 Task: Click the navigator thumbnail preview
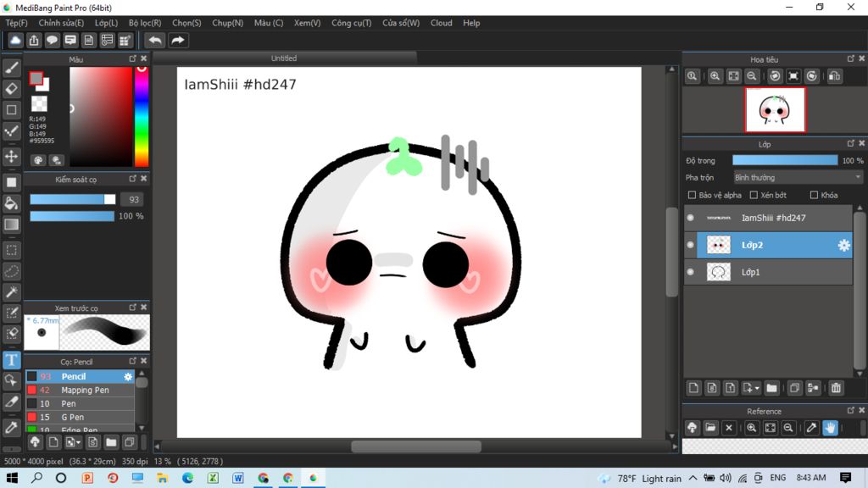(x=775, y=109)
